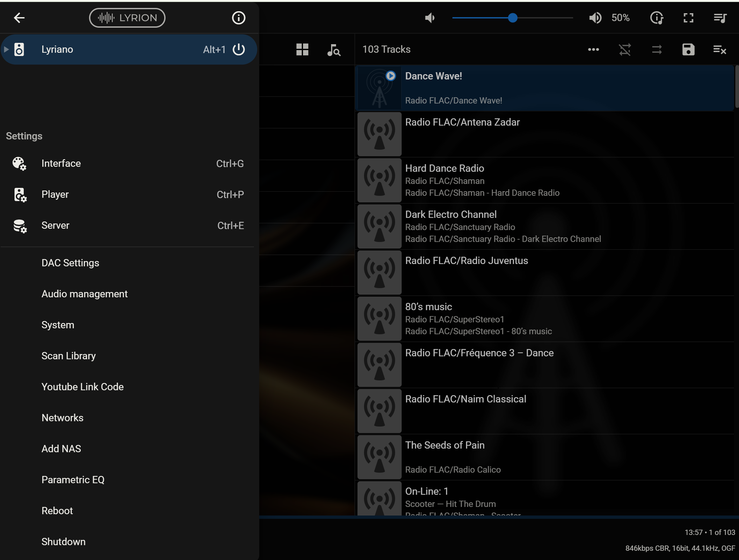The height and width of the screenshot is (560, 739).
Task: Click the back arrow icon
Action: [19, 18]
